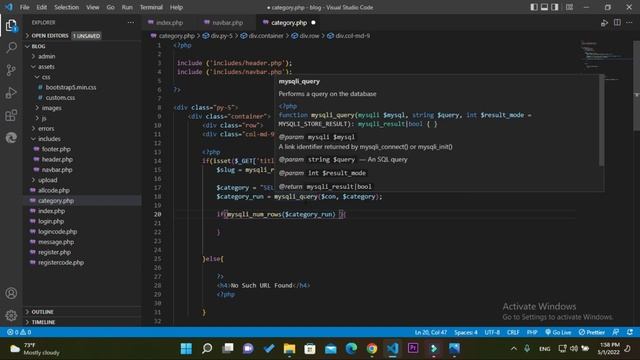Open the Edge tools icon in activity bar
The image size is (640, 360).
(x=11, y=138)
